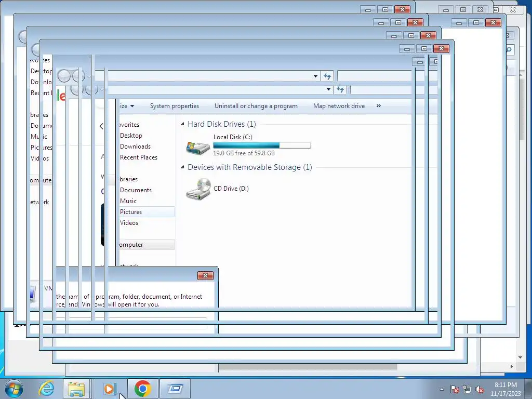This screenshot has width=532, height=399.
Task: Open Windows Media Player from taskbar
Action: click(x=109, y=389)
